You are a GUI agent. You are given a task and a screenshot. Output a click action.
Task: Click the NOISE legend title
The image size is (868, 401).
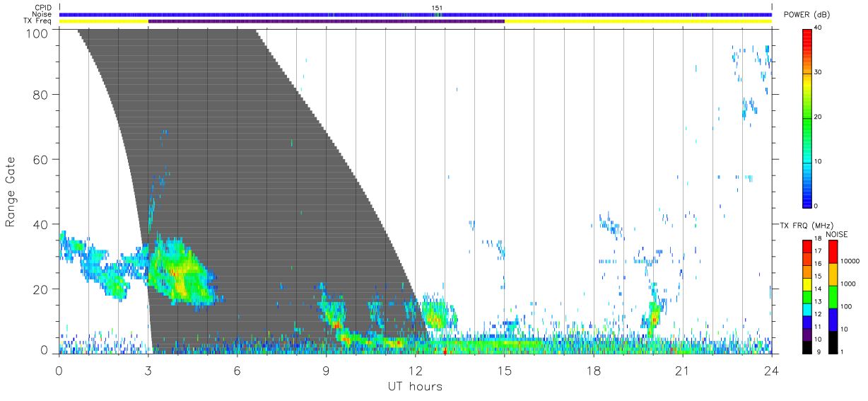click(x=837, y=234)
